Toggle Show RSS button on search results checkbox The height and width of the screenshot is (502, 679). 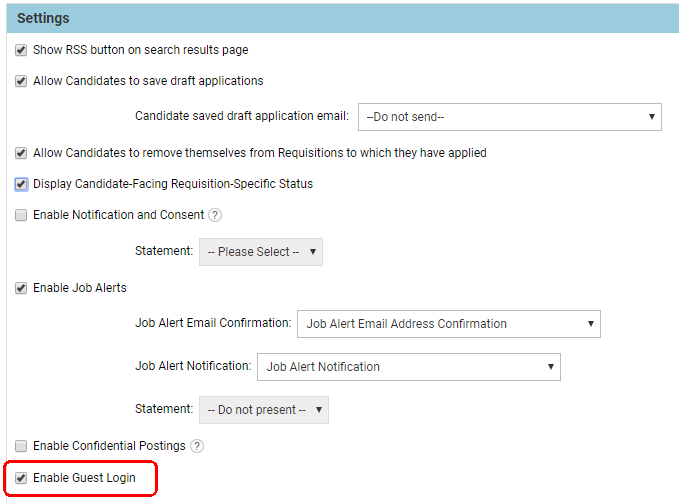pyautogui.click(x=21, y=50)
